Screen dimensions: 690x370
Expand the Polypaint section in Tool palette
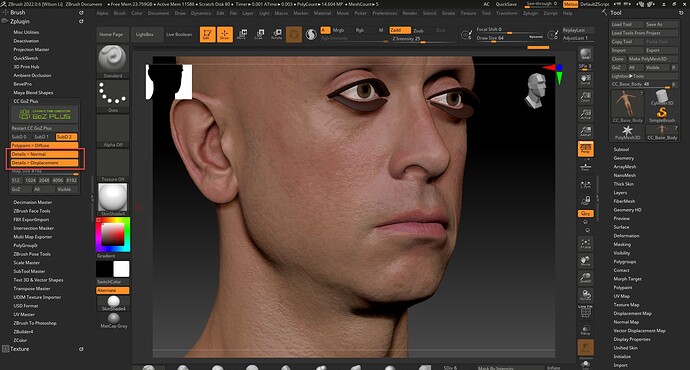pos(623,287)
